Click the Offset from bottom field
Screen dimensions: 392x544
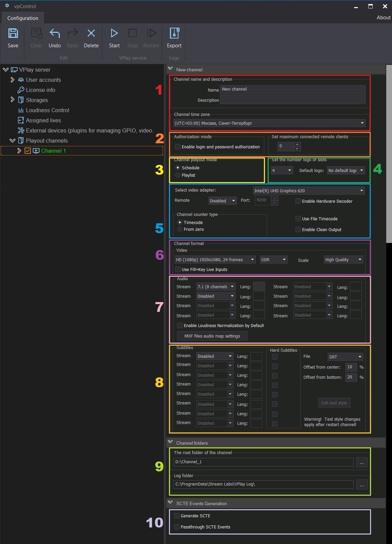point(351,377)
